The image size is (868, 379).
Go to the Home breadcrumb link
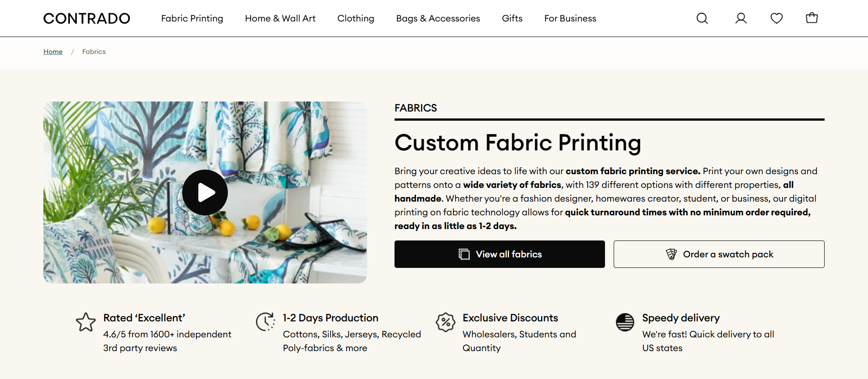(53, 52)
